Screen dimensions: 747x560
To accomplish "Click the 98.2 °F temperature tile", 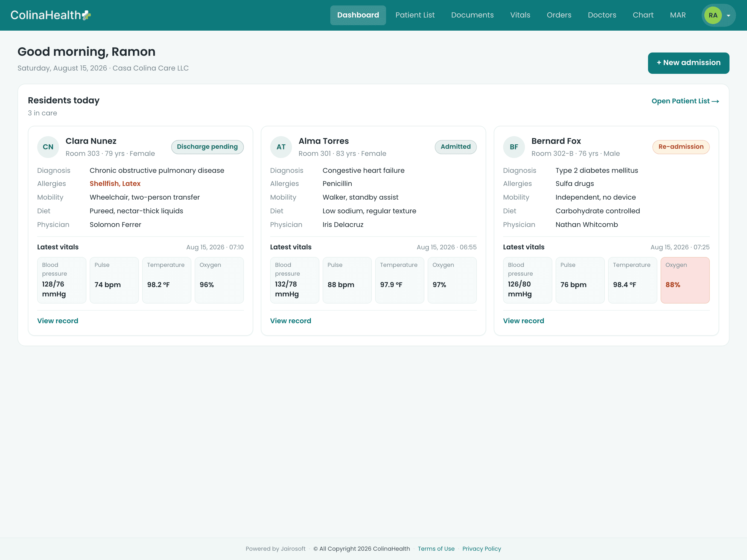I will point(167,280).
